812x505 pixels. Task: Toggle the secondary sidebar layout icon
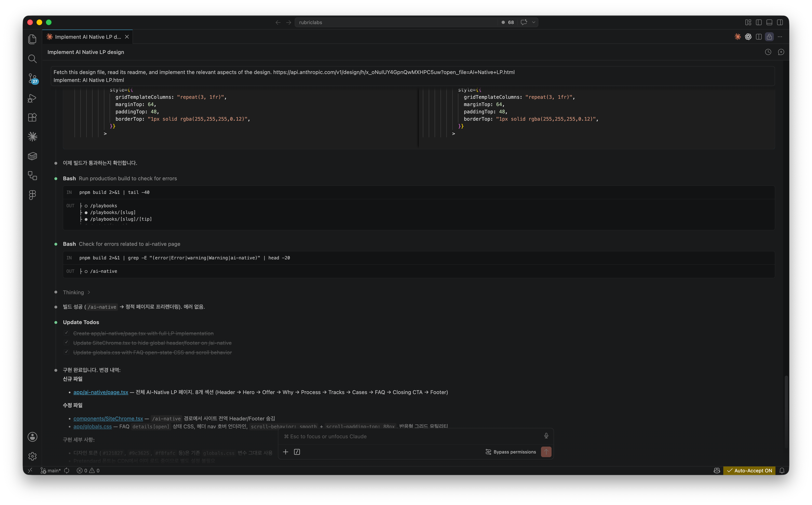(780, 22)
